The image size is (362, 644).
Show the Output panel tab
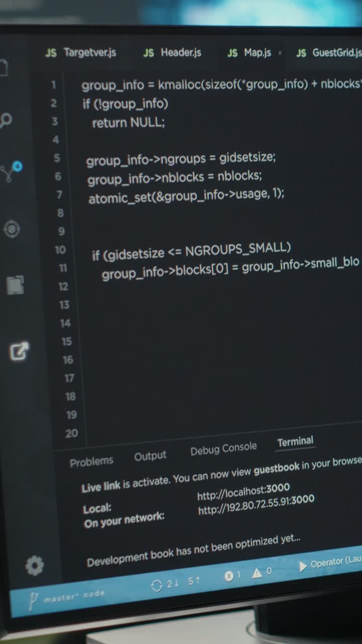150,456
